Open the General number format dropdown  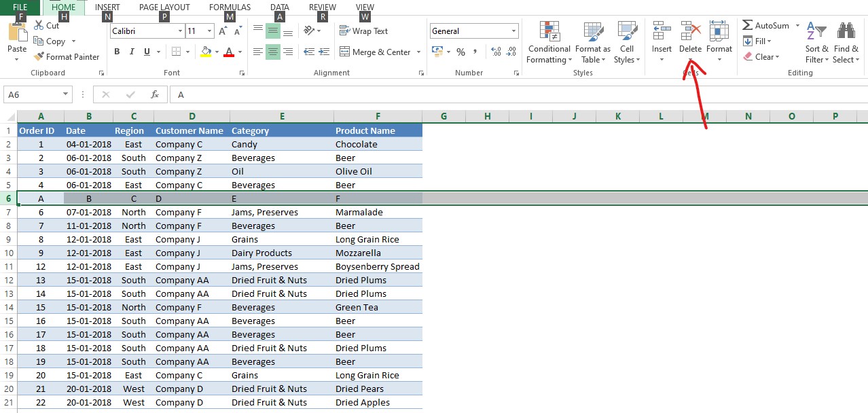(x=514, y=31)
